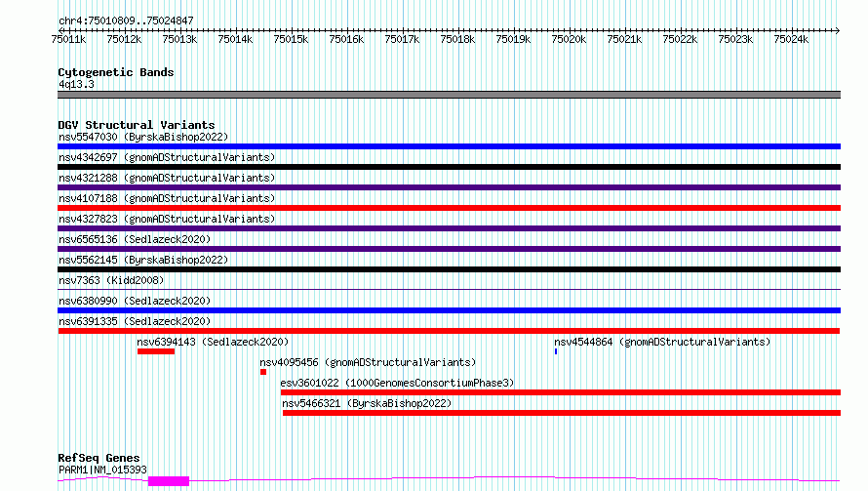
Task: Open variant esv3601022 (1000GenomesConsortiumPhase3) label
Action: [397, 383]
